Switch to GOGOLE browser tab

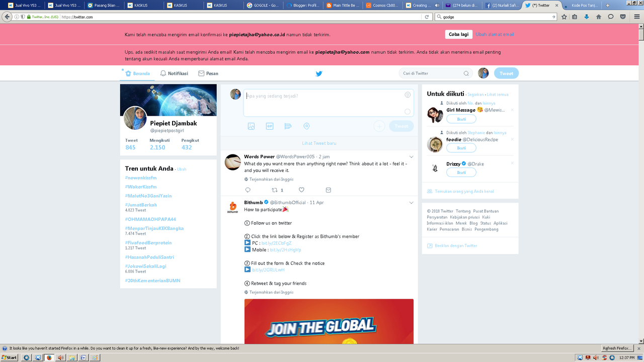(264, 5)
